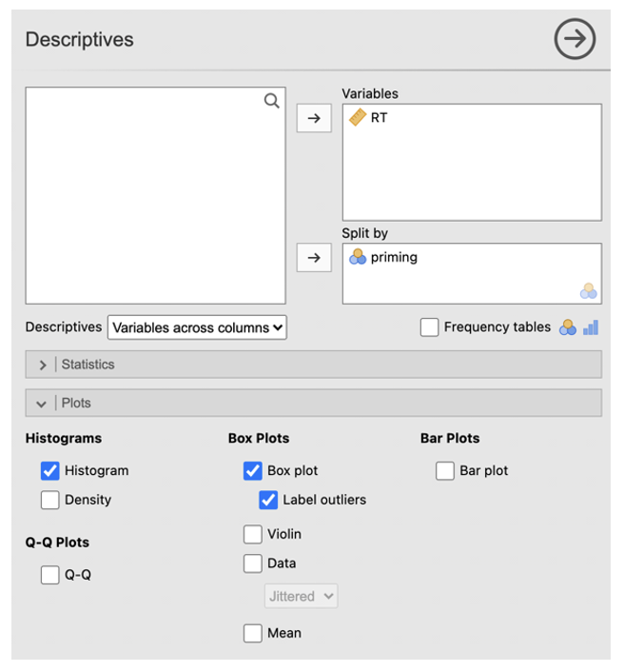The image size is (624, 672).
Task: Turn on the Violin plot checkbox
Action: (253, 534)
